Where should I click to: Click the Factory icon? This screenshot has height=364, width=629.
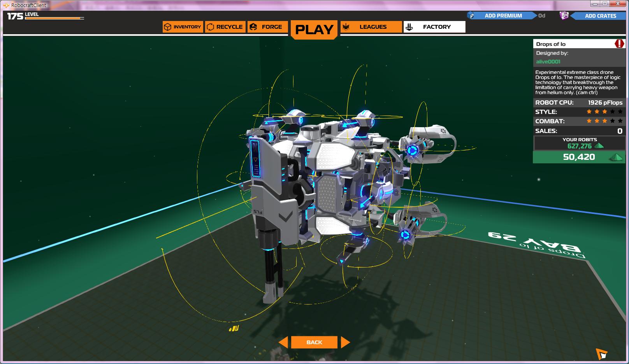coord(409,27)
